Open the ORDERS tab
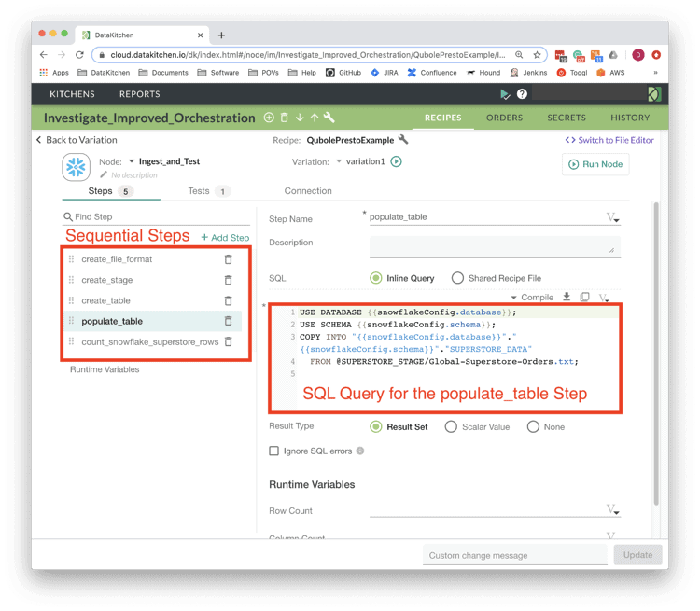 point(504,118)
